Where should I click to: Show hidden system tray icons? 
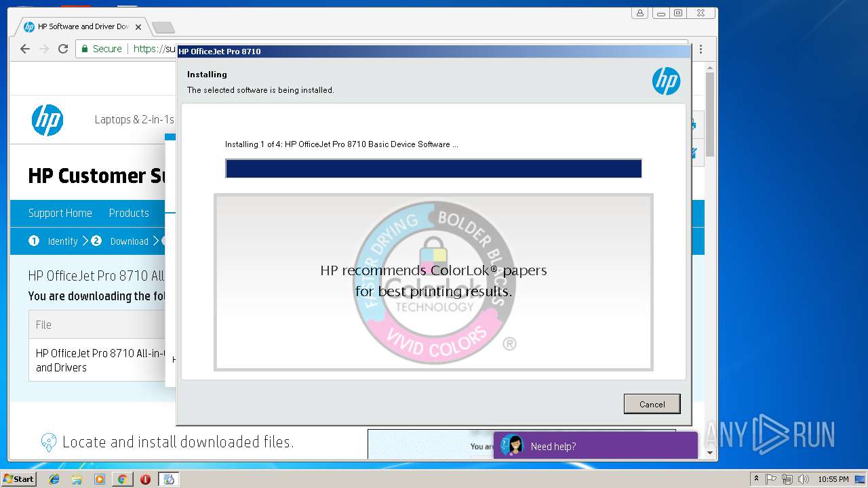(x=756, y=479)
